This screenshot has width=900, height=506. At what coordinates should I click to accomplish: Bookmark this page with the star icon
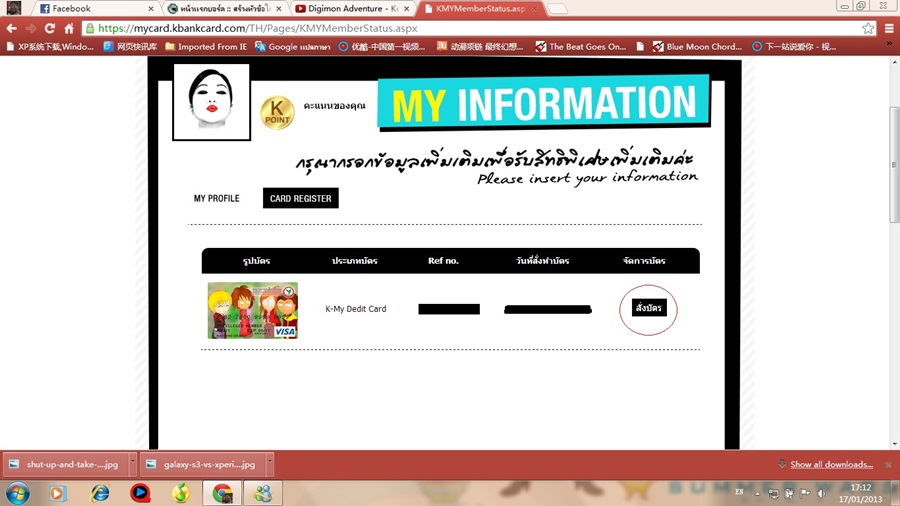point(868,28)
